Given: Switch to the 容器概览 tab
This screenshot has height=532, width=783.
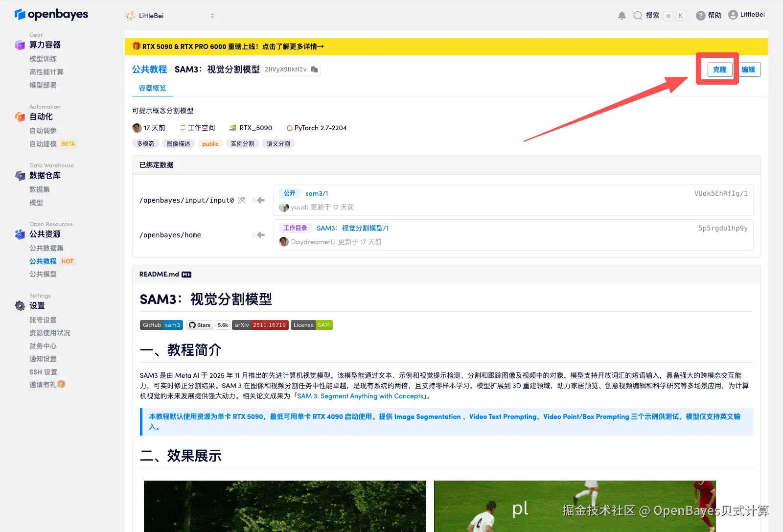Looking at the screenshot, I should click(152, 88).
